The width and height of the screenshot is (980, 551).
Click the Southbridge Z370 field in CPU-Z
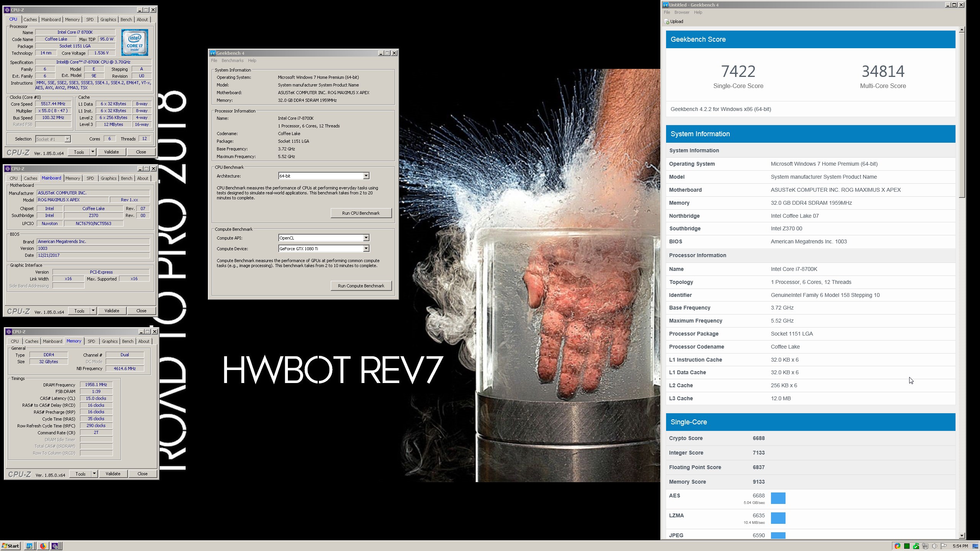tap(93, 215)
